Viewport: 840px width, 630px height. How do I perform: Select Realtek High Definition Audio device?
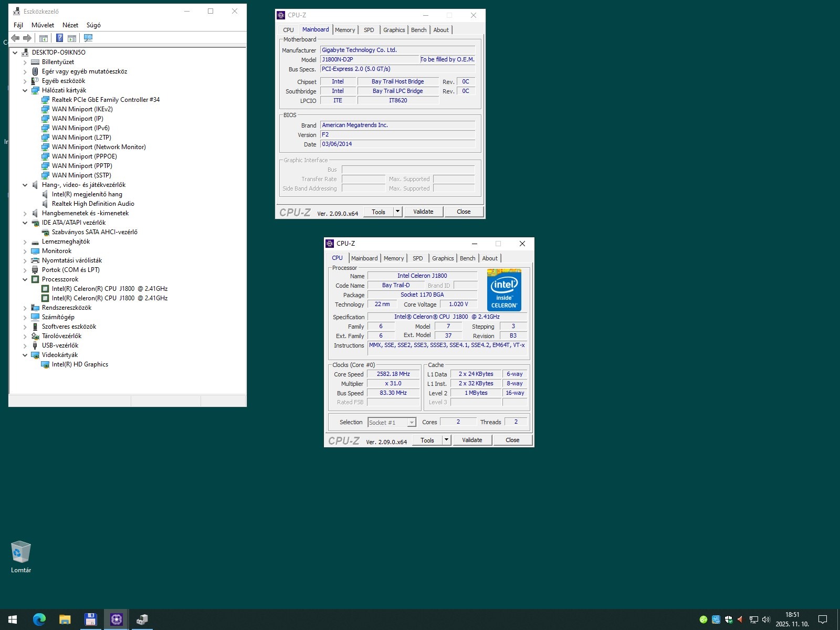[x=93, y=204]
